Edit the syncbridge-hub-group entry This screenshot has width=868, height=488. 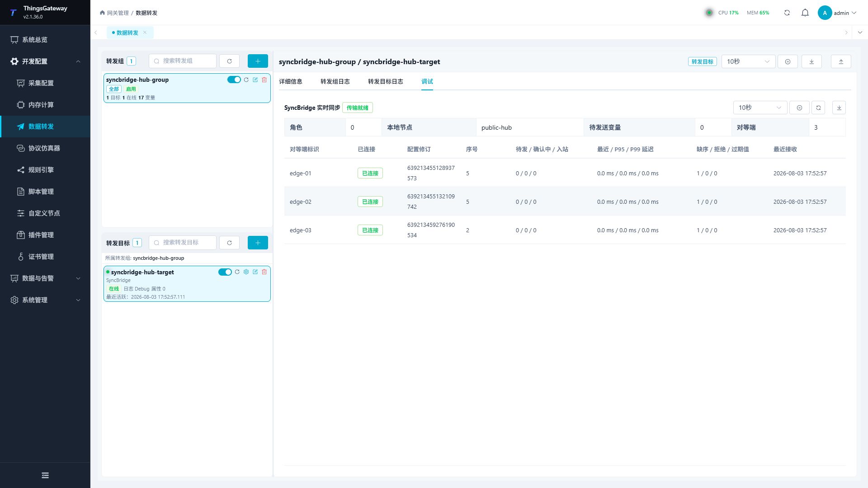[255, 80]
